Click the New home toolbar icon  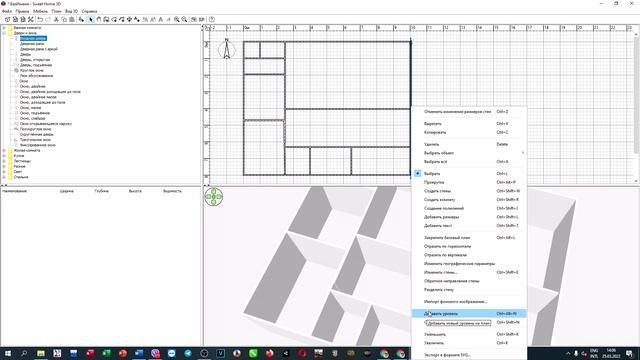(x=7, y=20)
